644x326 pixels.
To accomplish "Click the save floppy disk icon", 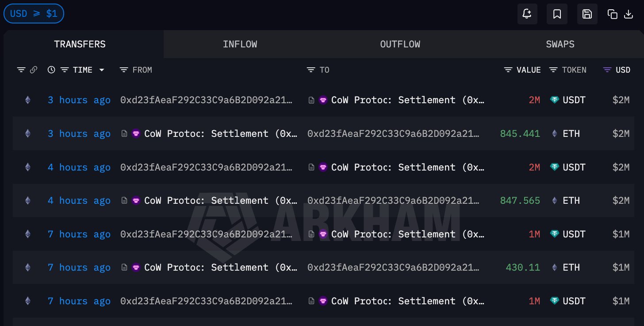I will (x=587, y=14).
